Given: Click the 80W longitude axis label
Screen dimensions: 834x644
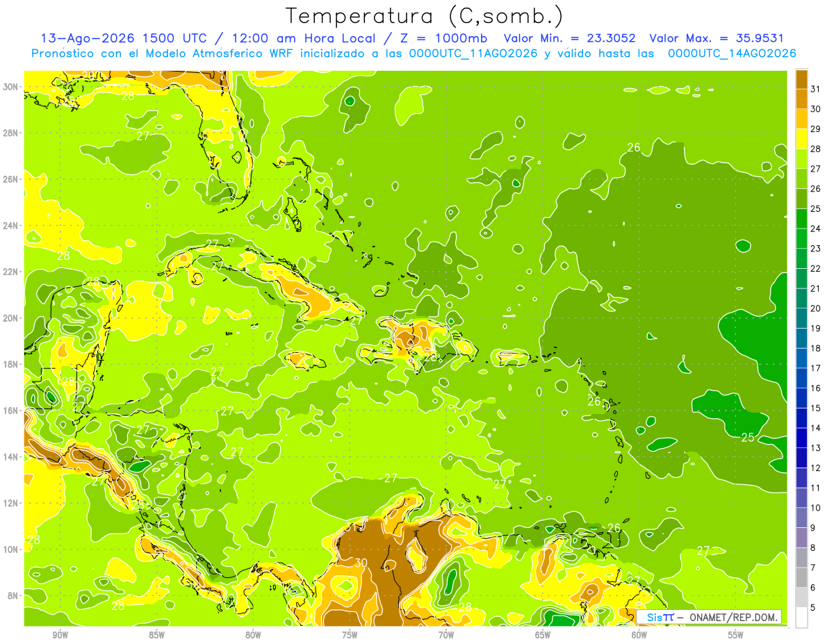Looking at the screenshot, I should 253,635.
